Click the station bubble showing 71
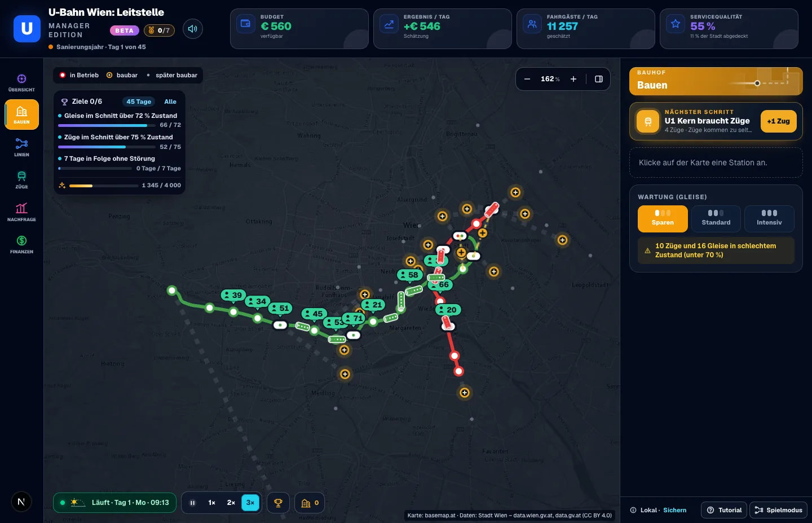Viewport: 812px width, 523px height. click(x=354, y=318)
